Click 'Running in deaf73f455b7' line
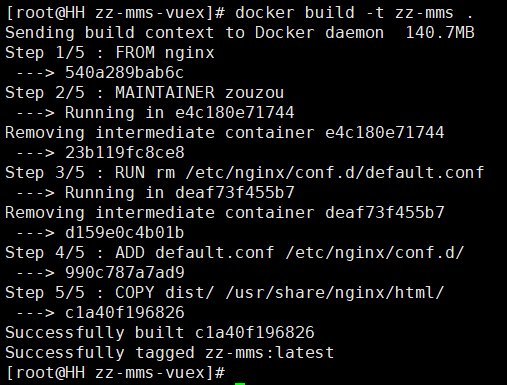This screenshot has height=385, width=507. 179,193
